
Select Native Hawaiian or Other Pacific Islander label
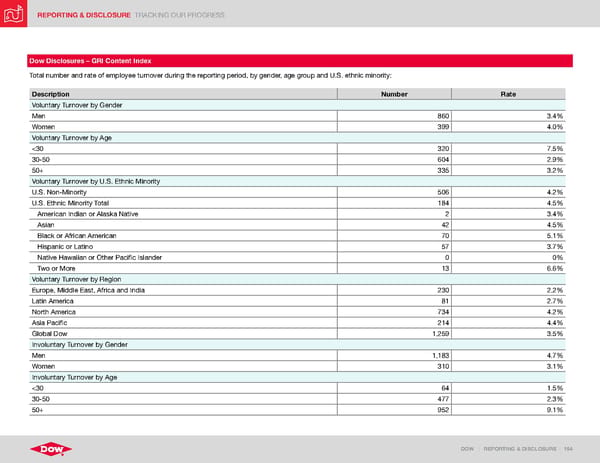click(x=99, y=258)
